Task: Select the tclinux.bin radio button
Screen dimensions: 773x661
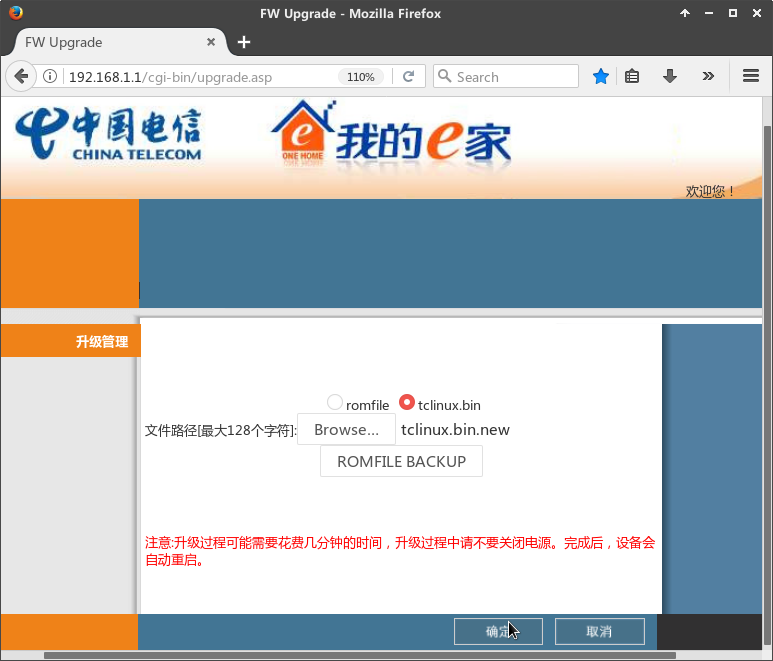Action: (407, 402)
